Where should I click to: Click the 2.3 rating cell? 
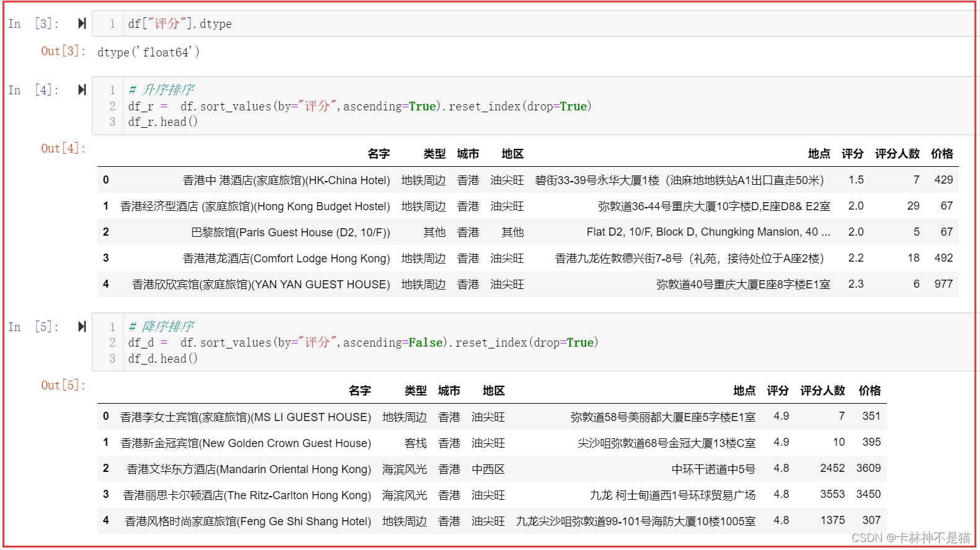[856, 284]
